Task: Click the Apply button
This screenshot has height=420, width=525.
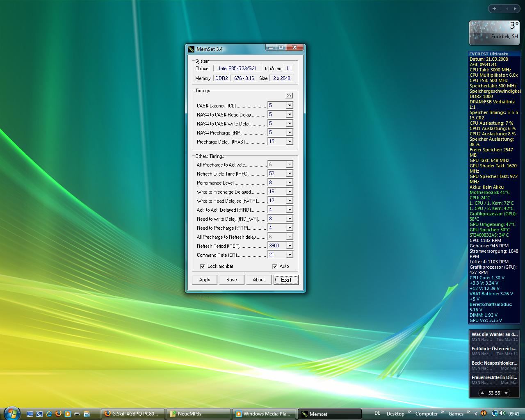Action: (205, 280)
